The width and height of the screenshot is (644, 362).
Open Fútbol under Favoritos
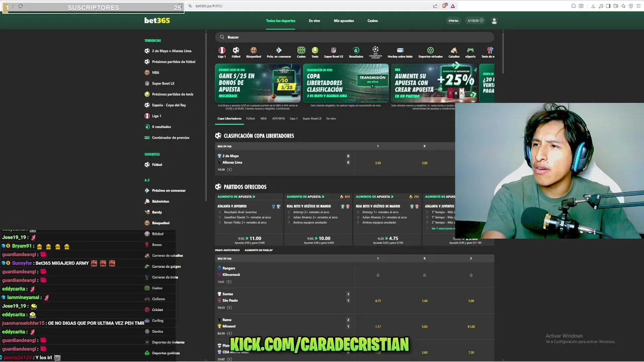(157, 164)
